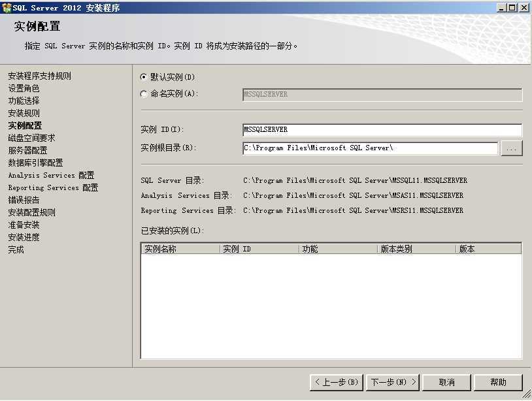Click the 已安装的实例(L) label

pos(173,231)
